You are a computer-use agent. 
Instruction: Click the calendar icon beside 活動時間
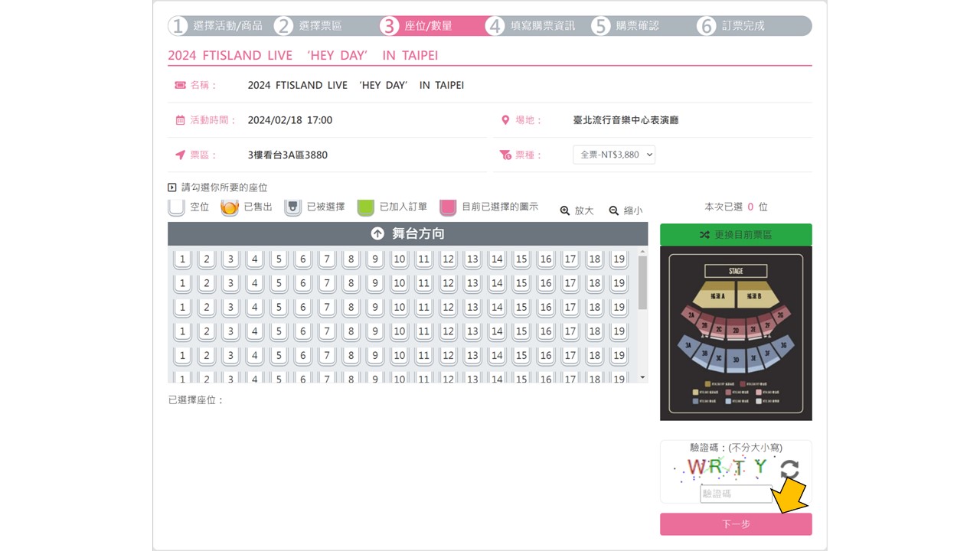tap(181, 120)
